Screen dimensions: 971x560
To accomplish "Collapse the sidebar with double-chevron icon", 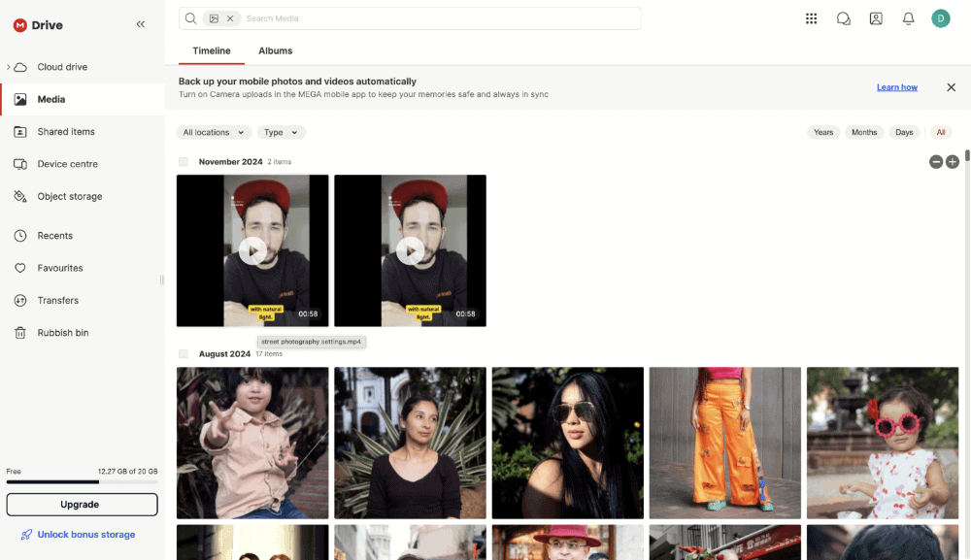I will coord(141,24).
